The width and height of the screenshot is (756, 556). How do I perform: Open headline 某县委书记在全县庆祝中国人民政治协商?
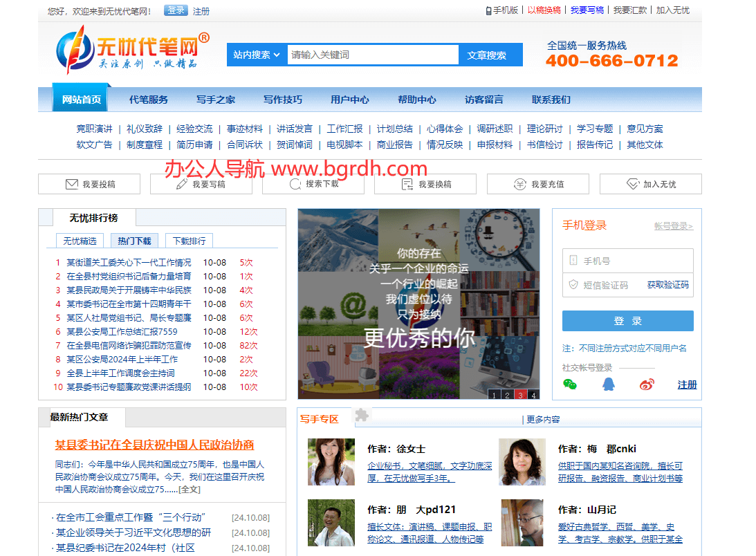pyautogui.click(x=154, y=445)
